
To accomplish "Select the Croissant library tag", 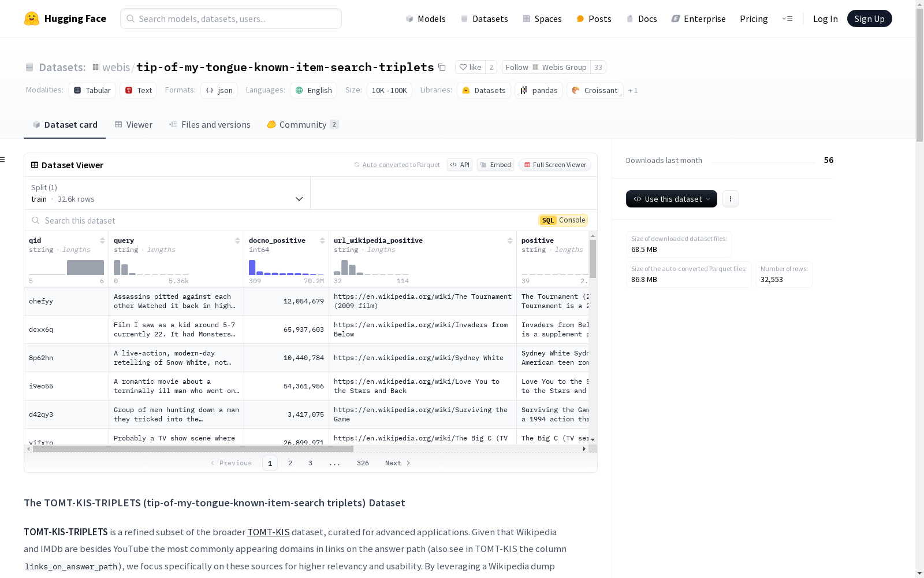I will [x=595, y=90].
